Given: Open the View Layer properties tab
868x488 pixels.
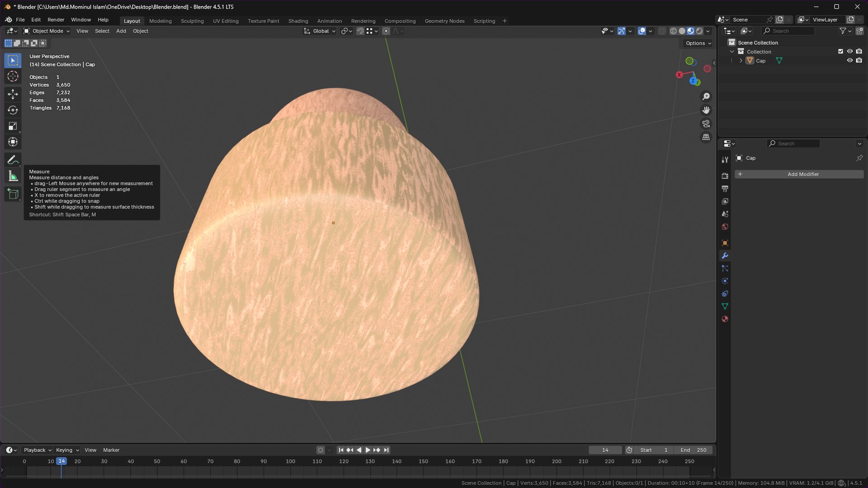Looking at the screenshot, I should (725, 201).
